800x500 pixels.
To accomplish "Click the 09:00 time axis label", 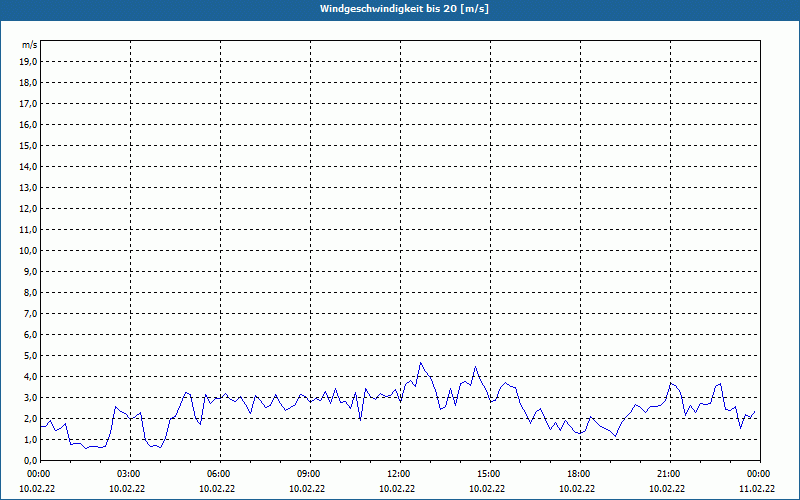I will [x=311, y=474].
